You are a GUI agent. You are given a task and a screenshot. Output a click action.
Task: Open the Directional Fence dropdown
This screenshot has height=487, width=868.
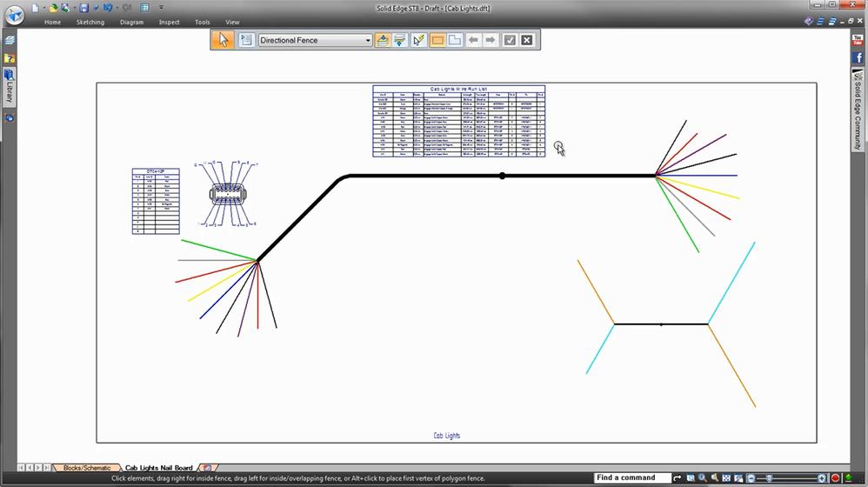(x=315, y=40)
